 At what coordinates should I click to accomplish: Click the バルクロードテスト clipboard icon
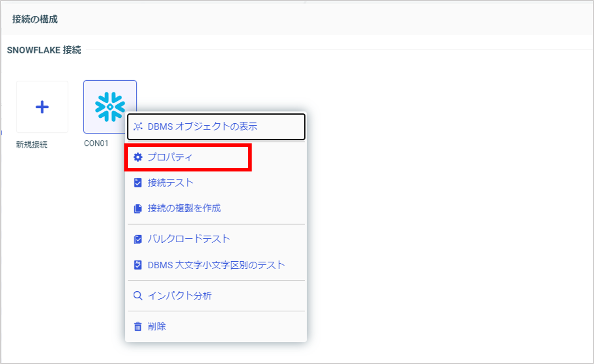point(138,239)
